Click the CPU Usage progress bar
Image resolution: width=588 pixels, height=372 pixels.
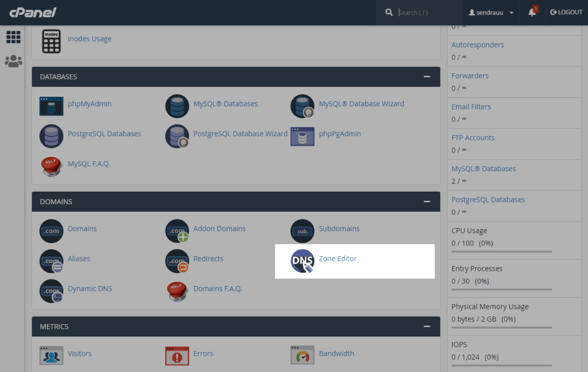point(501,251)
